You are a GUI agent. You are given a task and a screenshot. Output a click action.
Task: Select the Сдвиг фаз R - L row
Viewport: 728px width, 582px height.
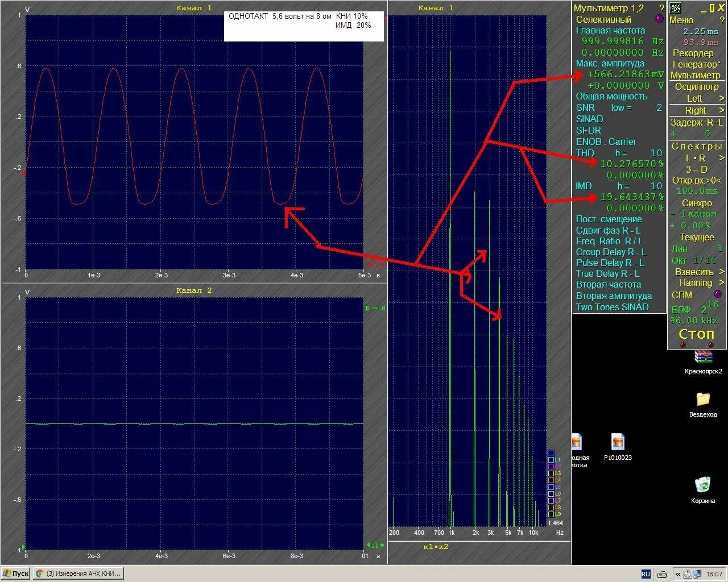click(608, 230)
